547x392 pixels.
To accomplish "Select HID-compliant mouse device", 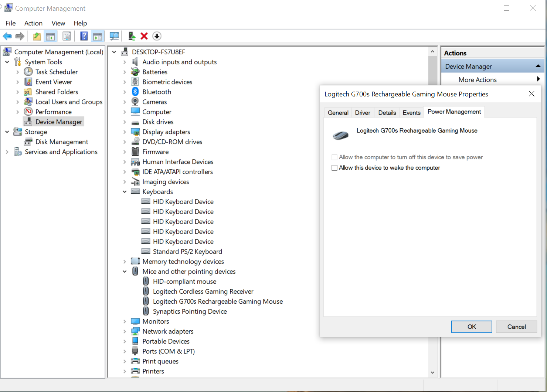I will [185, 281].
